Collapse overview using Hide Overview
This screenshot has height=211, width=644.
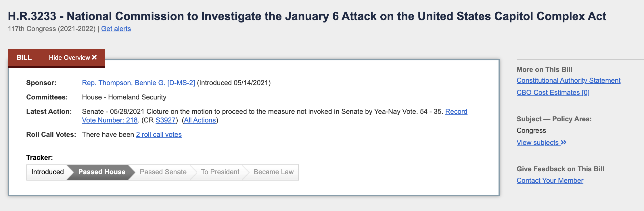[x=73, y=57]
